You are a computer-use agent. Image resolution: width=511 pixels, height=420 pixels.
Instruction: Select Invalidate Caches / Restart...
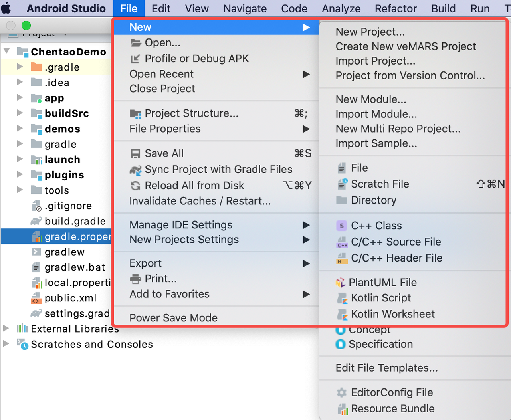click(200, 201)
